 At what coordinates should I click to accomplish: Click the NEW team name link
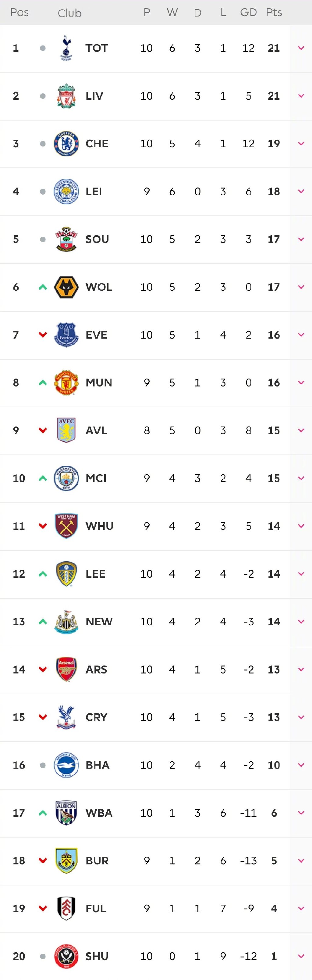[99, 622]
